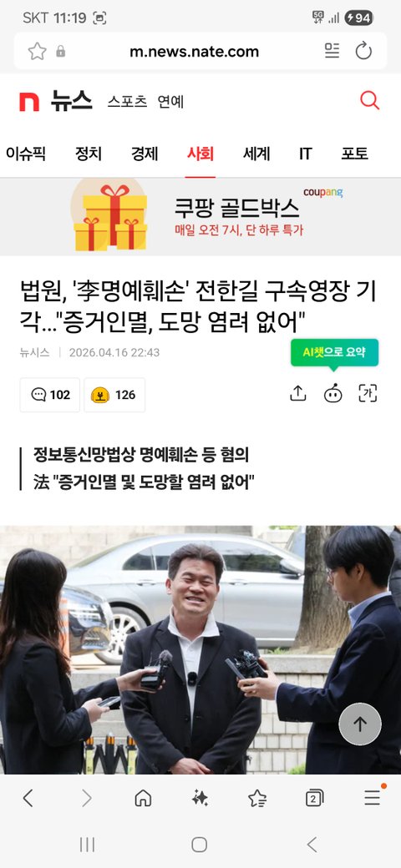This screenshot has height=868, width=401.
Task: Open browser AI sparkle icon in bottom bar
Action: coord(200,798)
